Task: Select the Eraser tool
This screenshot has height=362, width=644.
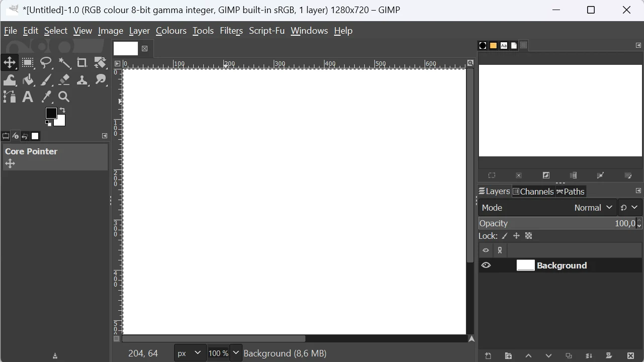Action: click(x=64, y=80)
